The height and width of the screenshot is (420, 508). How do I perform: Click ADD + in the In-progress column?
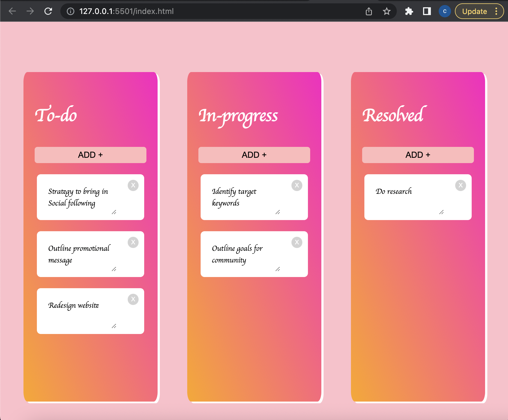tap(254, 155)
